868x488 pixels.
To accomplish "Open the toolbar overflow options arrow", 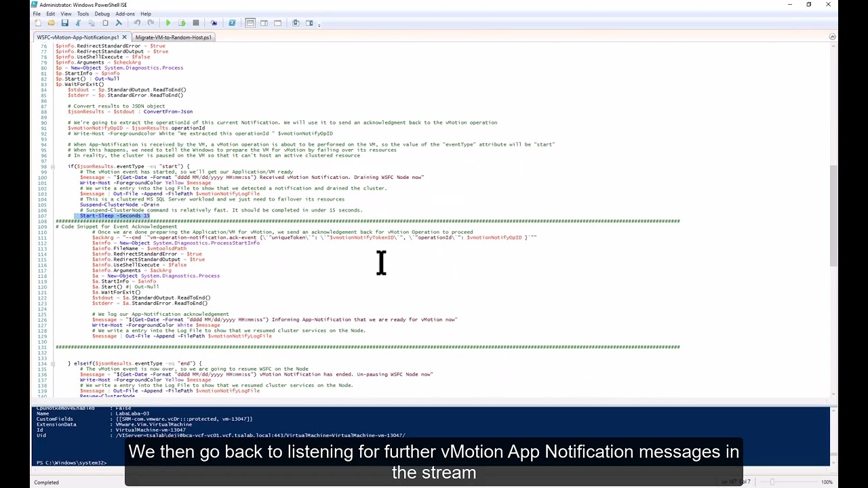I will [x=319, y=24].
